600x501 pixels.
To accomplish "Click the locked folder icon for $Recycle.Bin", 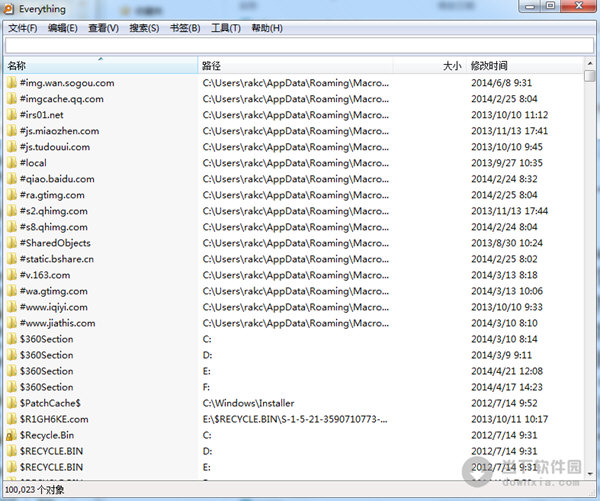I will 12,435.
